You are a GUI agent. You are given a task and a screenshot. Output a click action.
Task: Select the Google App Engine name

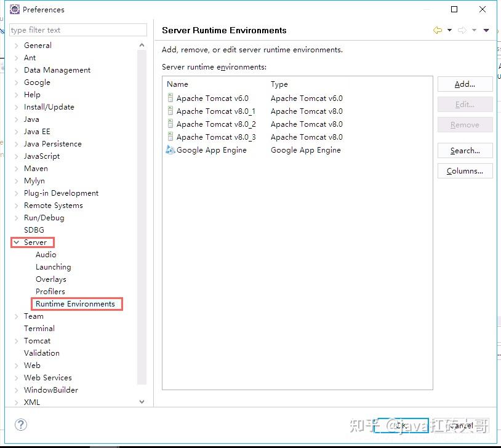[212, 150]
